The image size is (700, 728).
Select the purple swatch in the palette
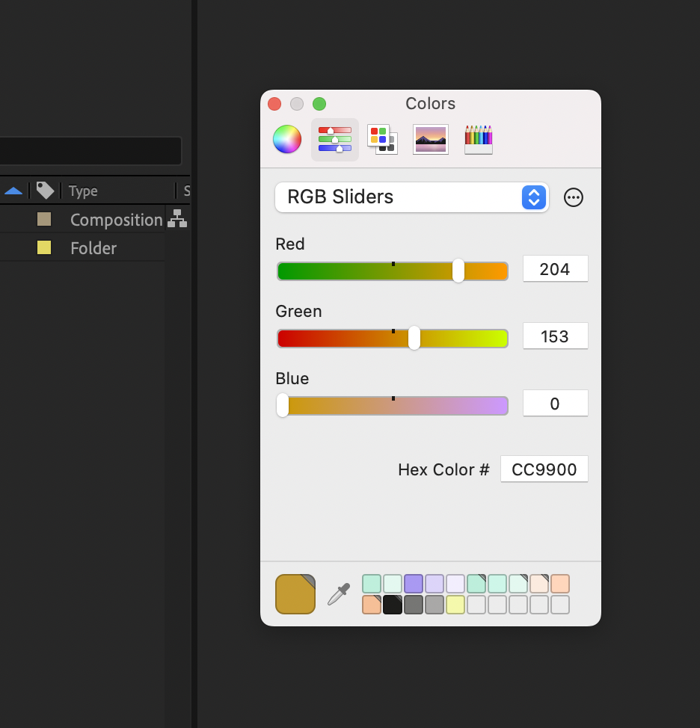click(413, 584)
